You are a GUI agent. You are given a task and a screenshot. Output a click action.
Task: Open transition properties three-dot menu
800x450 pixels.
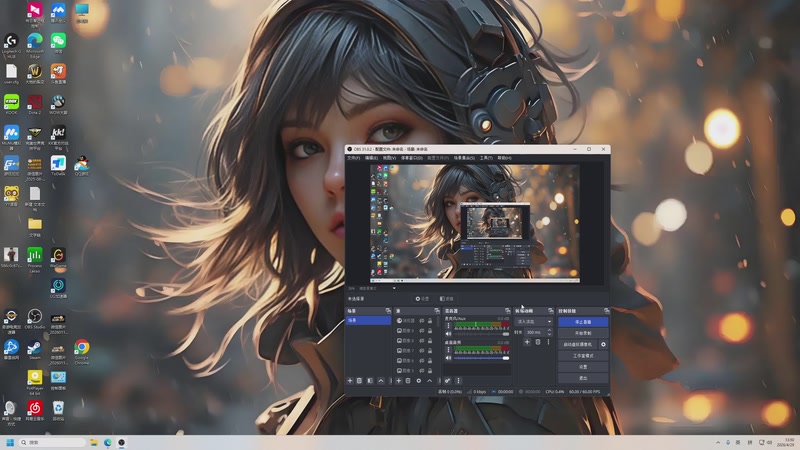click(548, 342)
